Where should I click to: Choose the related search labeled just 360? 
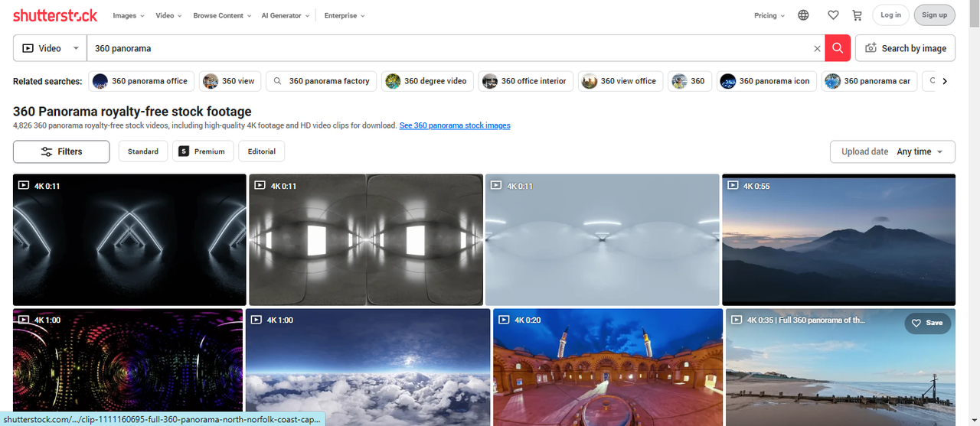[690, 81]
